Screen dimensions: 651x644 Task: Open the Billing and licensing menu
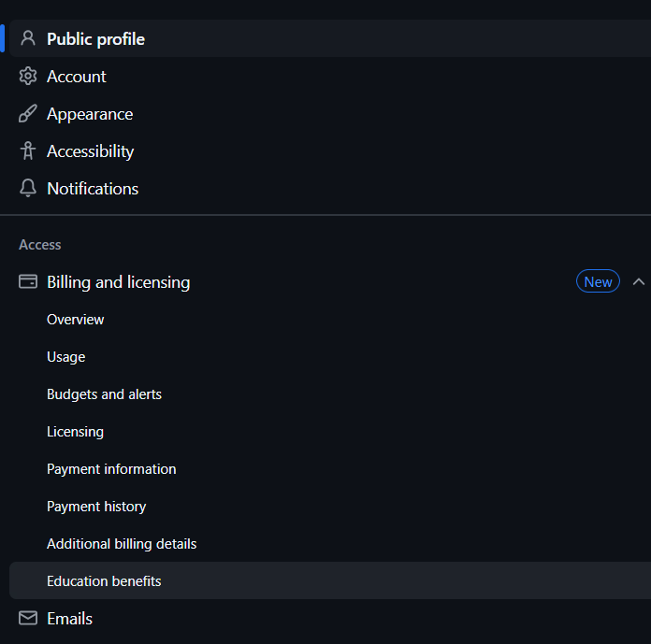[118, 281]
